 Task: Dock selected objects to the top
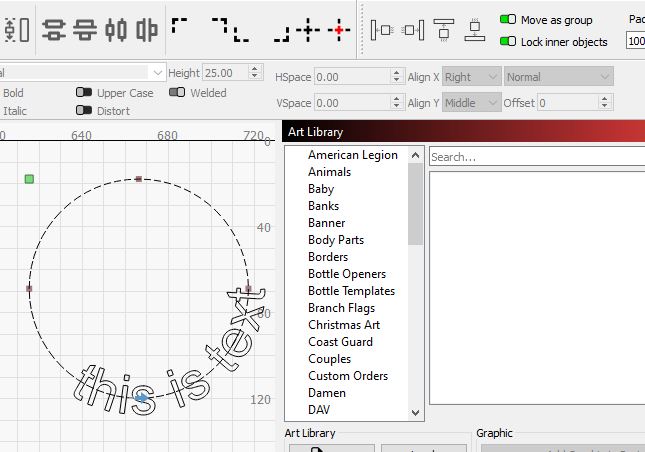(x=444, y=30)
